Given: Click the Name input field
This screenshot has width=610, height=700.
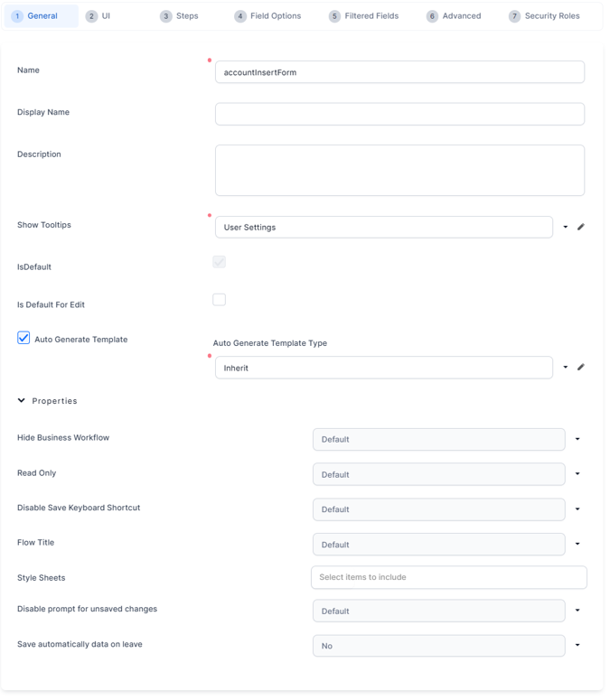Looking at the screenshot, I should click(x=399, y=72).
